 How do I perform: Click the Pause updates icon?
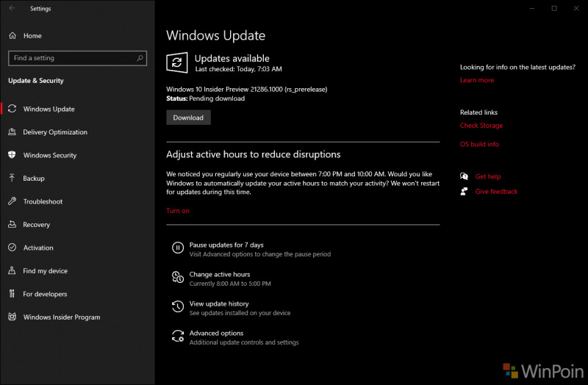[177, 248]
